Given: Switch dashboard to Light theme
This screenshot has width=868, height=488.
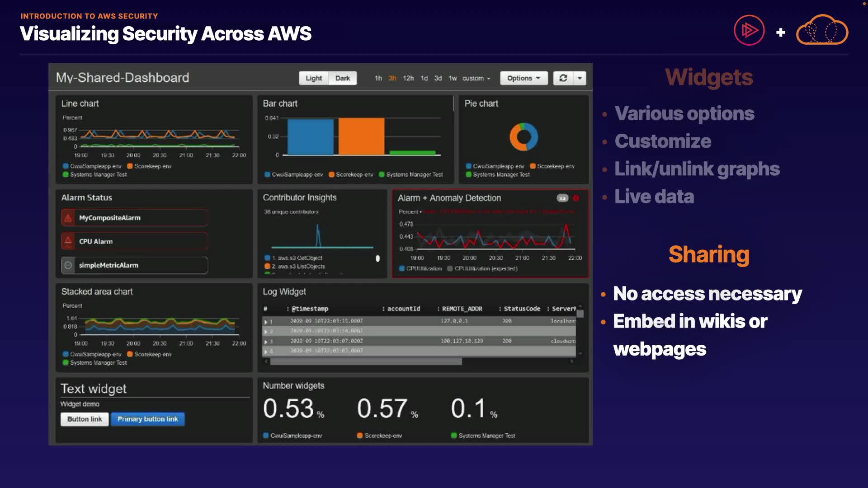Looking at the screenshot, I should (314, 78).
